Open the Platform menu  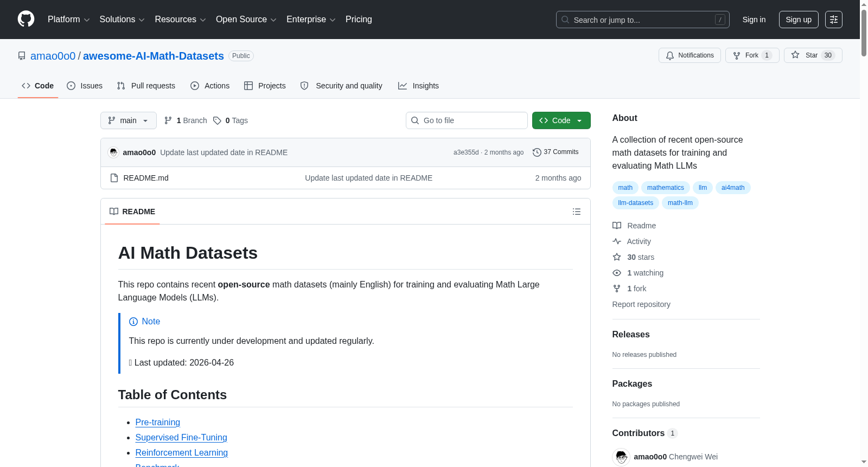point(68,20)
